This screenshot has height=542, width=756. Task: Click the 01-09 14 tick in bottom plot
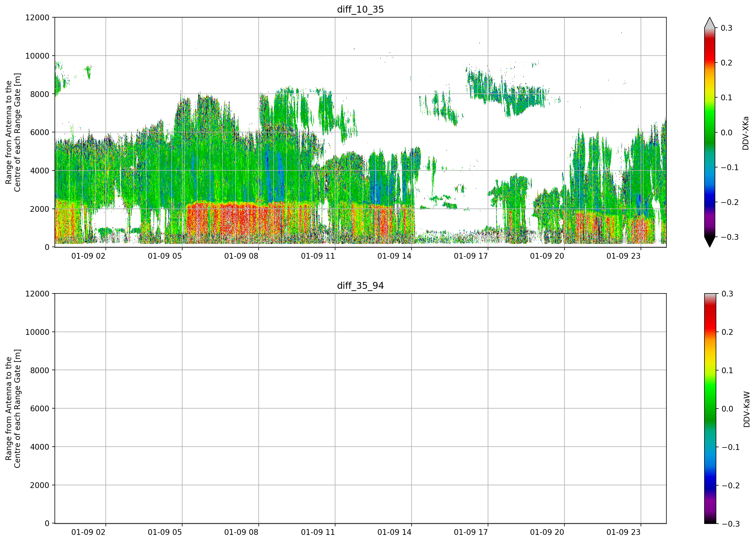click(394, 532)
